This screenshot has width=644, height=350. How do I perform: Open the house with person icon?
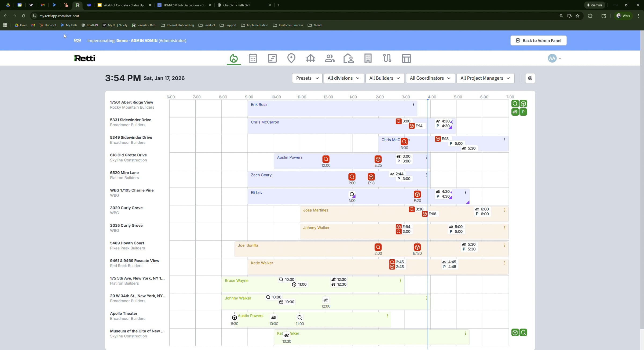349,58
